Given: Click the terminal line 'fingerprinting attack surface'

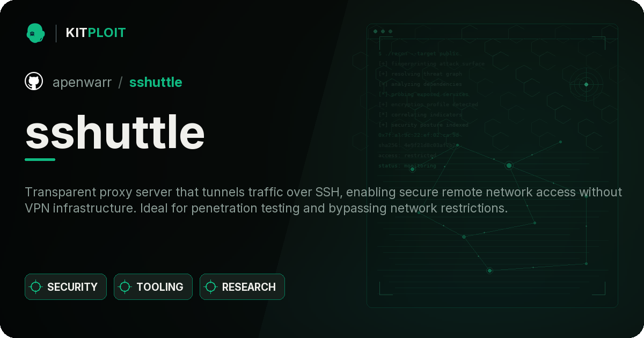Looking at the screenshot, I should (431, 64).
